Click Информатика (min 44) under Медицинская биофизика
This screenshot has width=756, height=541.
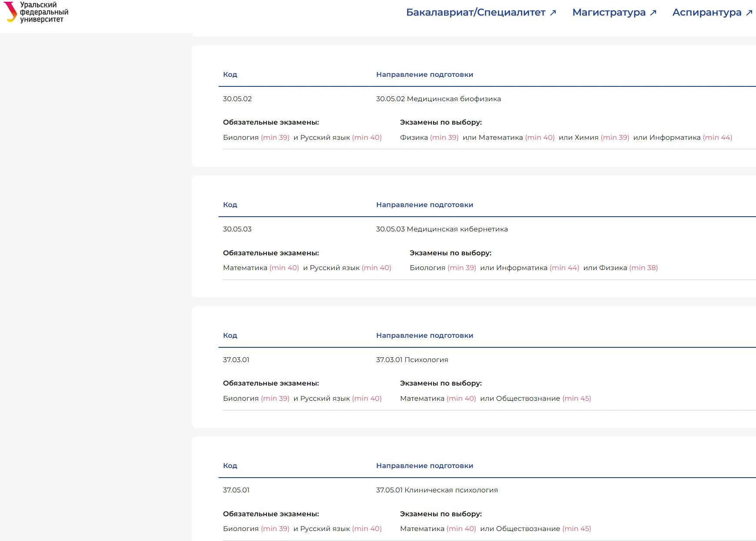pos(690,138)
